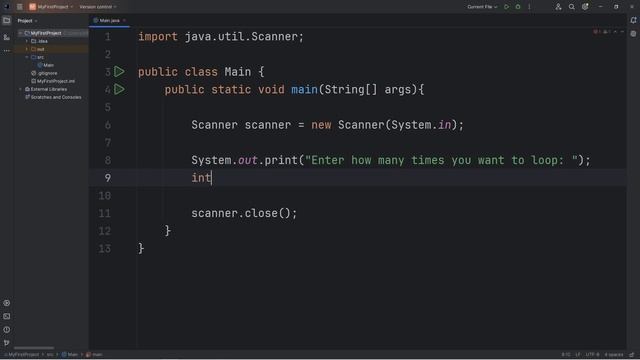Select the Main class file in tree
The height and width of the screenshot is (360, 640).
point(46,65)
